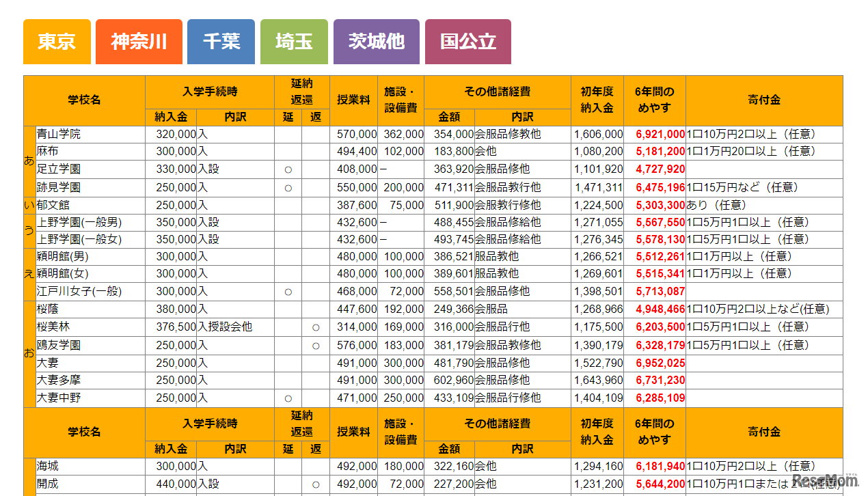Click tuition value 314,000
The width and height of the screenshot is (868, 496).
[357, 327]
